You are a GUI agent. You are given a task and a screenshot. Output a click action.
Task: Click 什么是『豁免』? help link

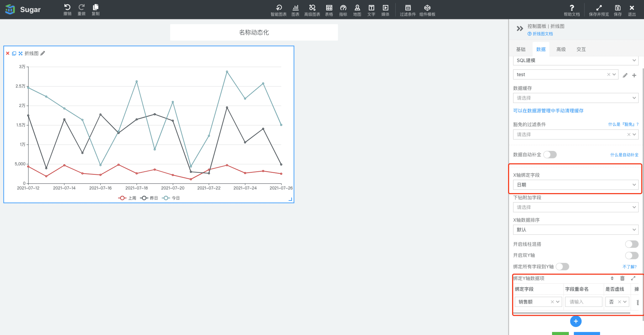coord(623,124)
